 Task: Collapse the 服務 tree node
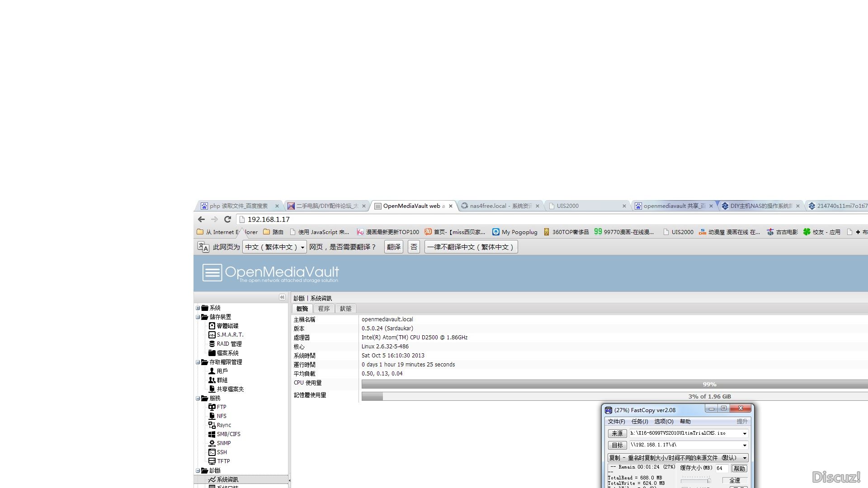[x=198, y=399]
